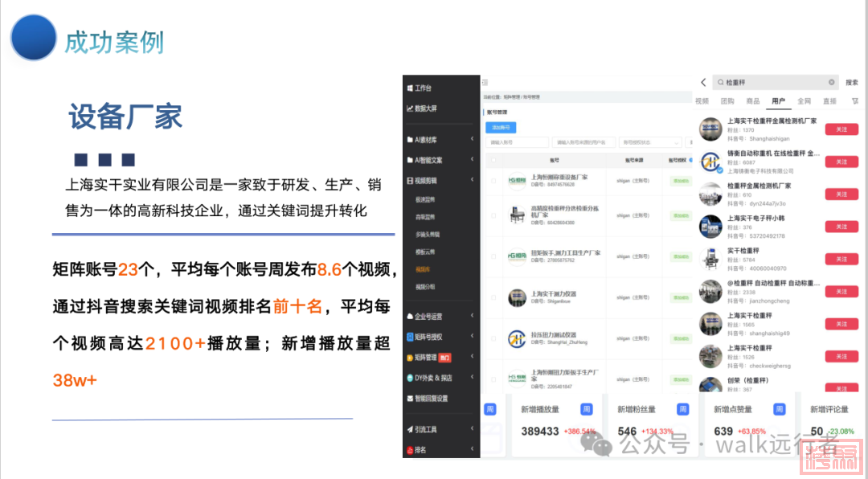Switch to the 团购 tab
The image size is (868, 479).
click(727, 100)
